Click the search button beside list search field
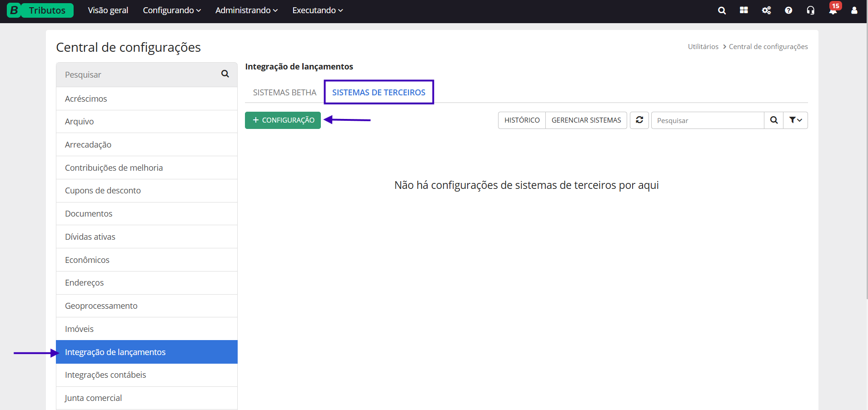This screenshot has width=868, height=410. (x=774, y=120)
